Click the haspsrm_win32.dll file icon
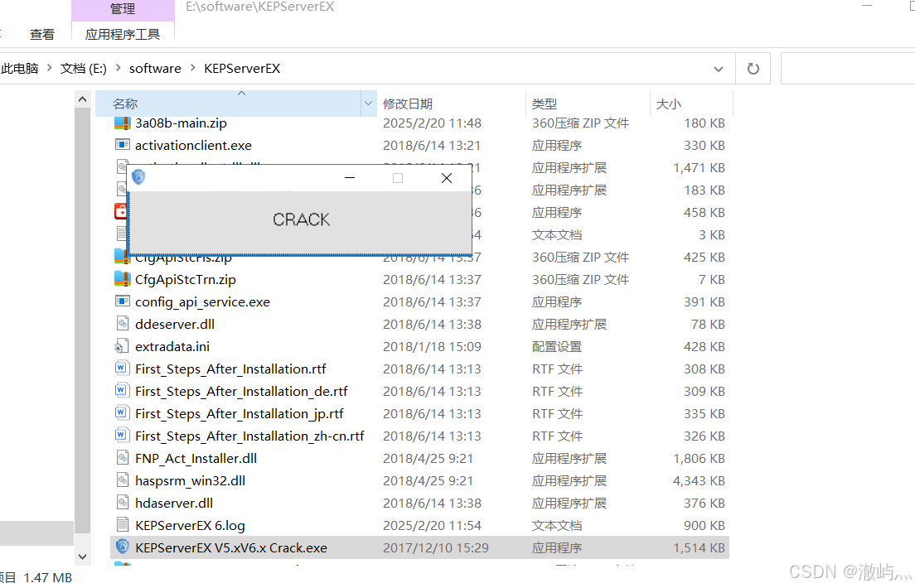The image size is (915, 588). click(122, 480)
